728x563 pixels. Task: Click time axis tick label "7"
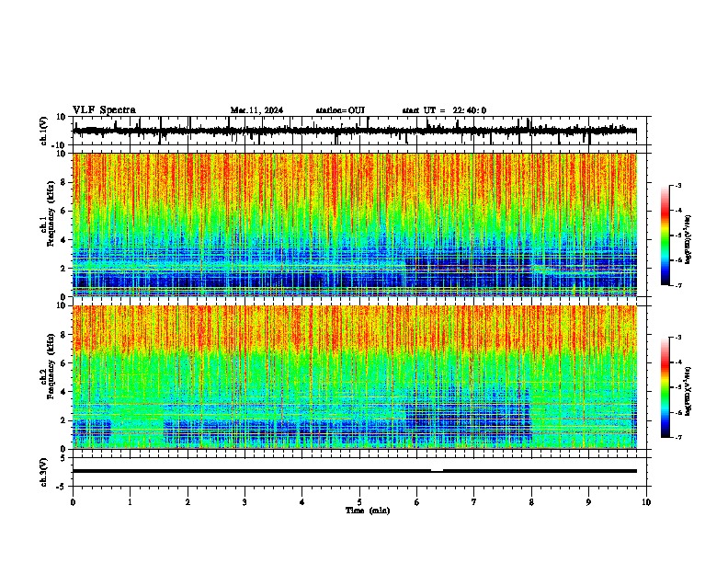coord(474,502)
